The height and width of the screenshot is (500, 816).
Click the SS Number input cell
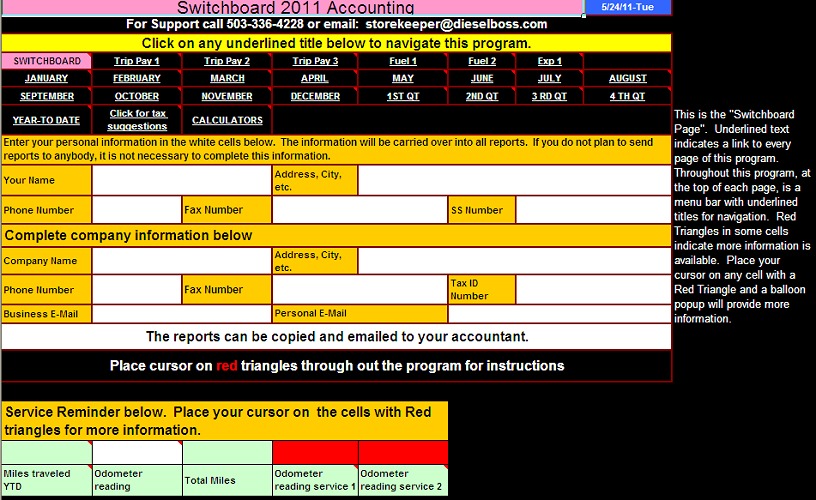(593, 210)
